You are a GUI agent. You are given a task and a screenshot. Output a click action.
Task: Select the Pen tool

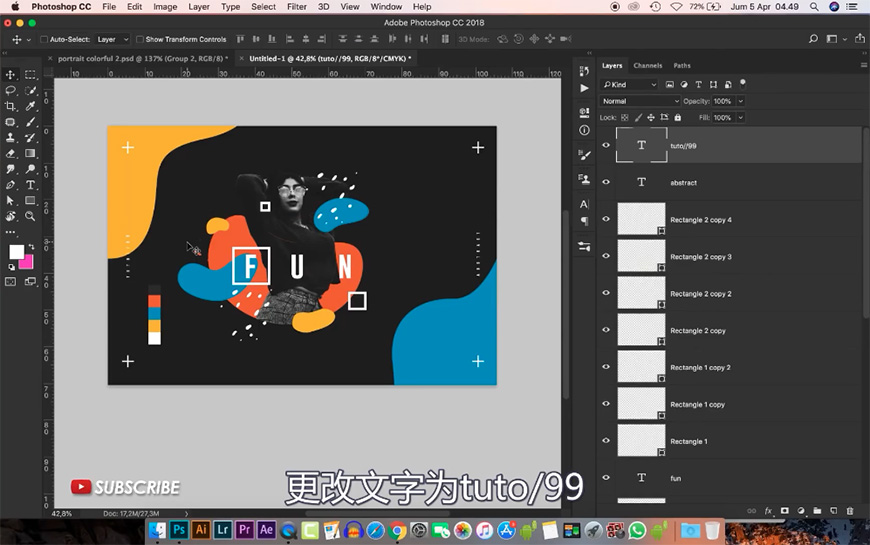pos(11,185)
